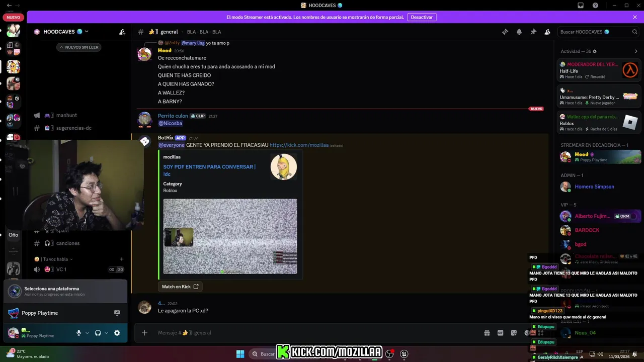
Task: Focus the Mensaje general input field
Action: [317, 333]
